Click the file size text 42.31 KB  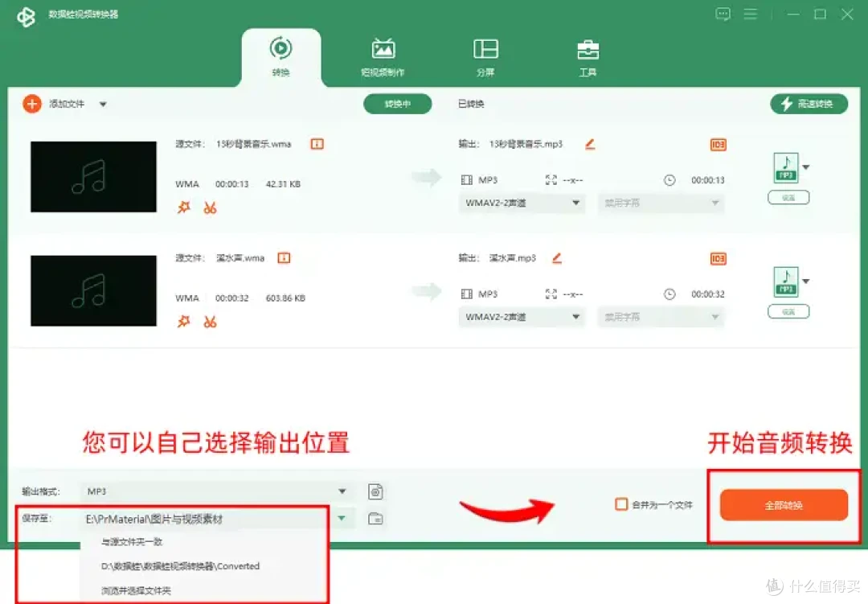(283, 184)
